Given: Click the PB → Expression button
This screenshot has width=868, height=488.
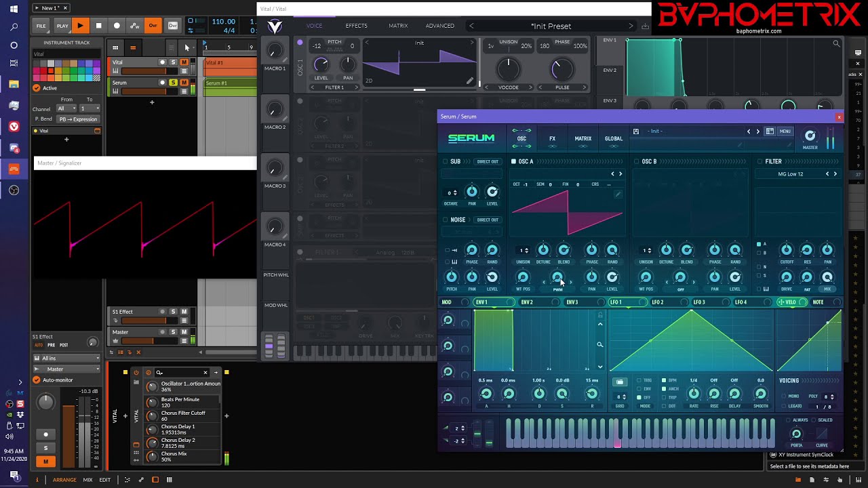Looking at the screenshot, I should coord(78,119).
